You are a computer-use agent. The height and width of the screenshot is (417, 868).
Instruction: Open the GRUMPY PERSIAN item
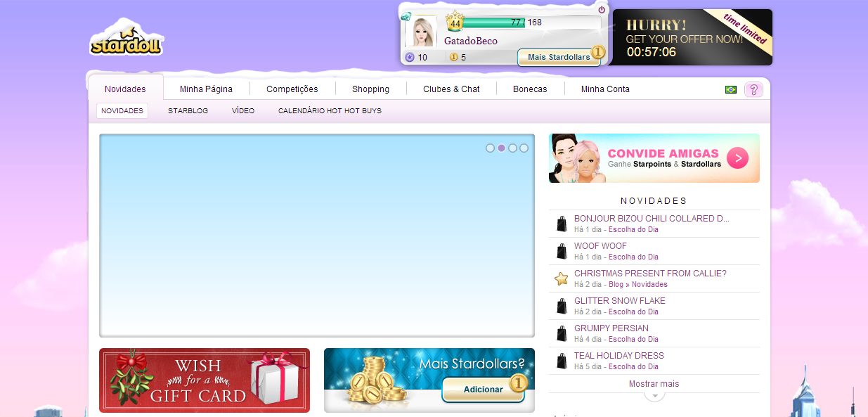click(x=611, y=328)
